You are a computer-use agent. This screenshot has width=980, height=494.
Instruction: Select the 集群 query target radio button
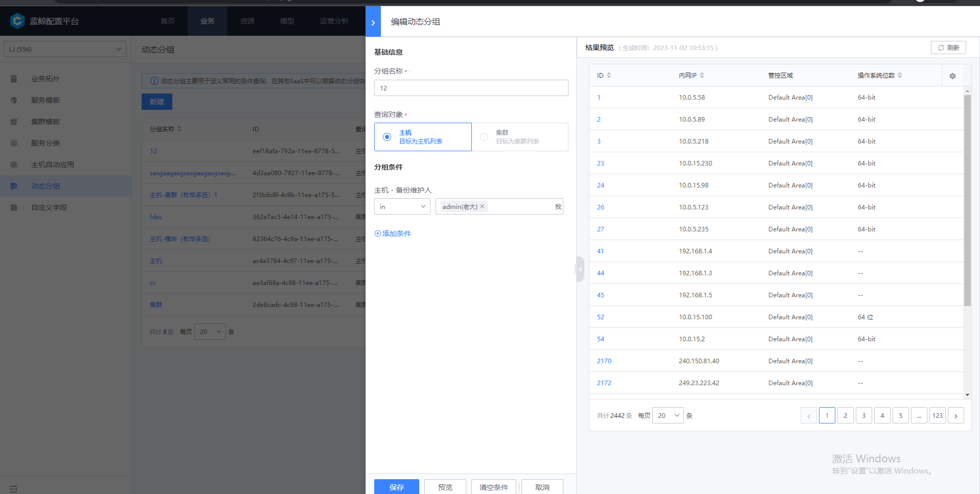tap(484, 137)
